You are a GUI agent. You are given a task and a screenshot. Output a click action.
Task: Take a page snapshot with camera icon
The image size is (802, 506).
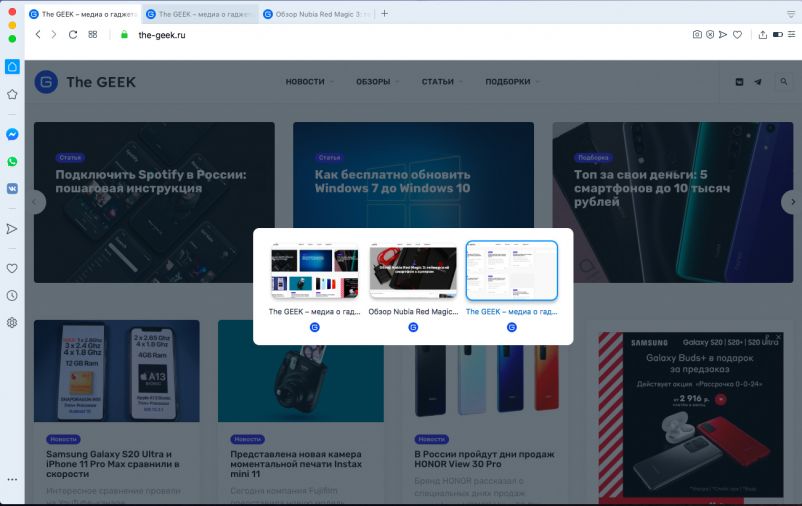697,34
